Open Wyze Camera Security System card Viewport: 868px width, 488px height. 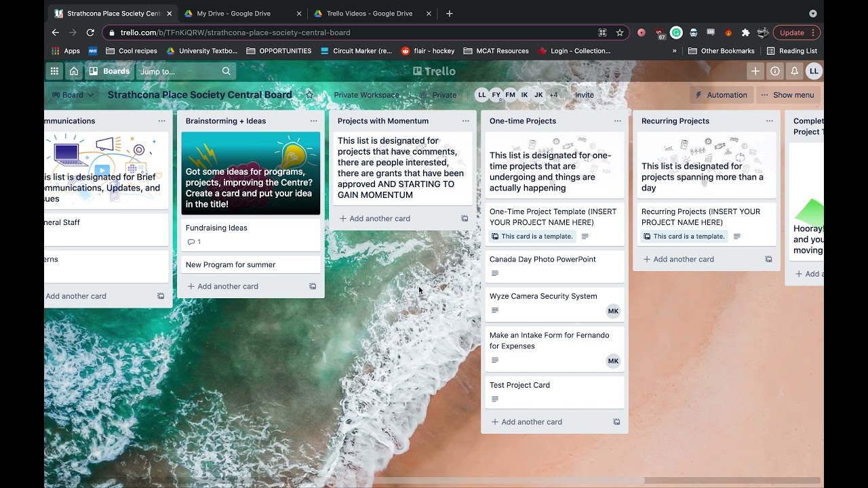click(555, 304)
